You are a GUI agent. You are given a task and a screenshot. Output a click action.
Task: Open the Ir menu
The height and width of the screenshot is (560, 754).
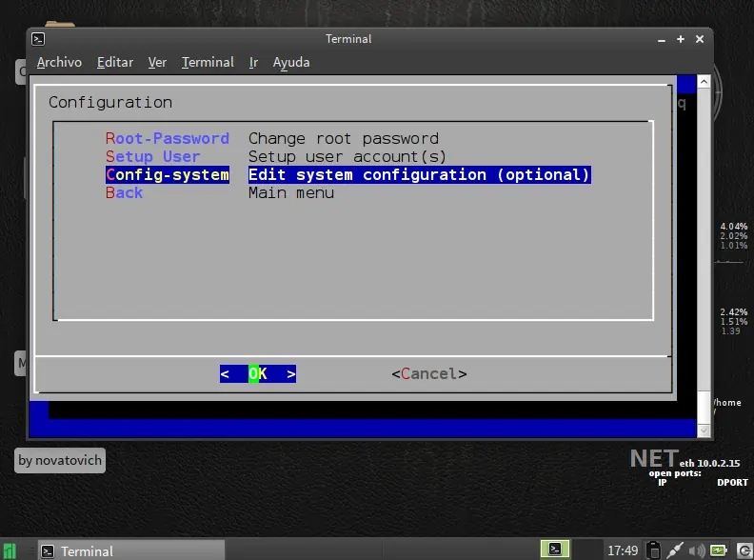coord(253,62)
